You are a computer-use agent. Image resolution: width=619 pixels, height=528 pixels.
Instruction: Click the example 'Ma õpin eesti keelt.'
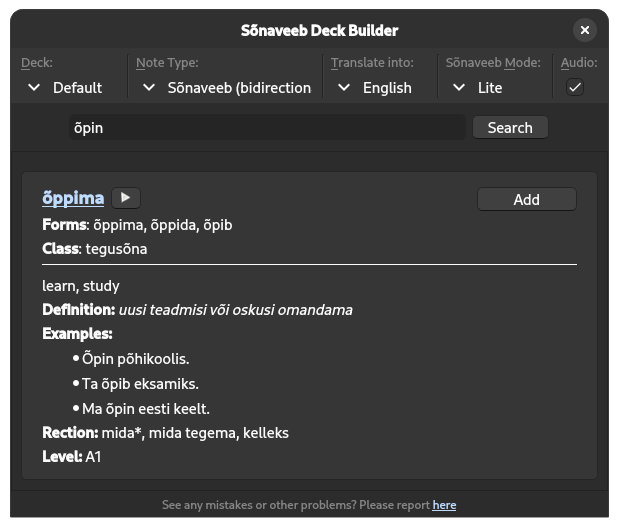click(x=146, y=408)
